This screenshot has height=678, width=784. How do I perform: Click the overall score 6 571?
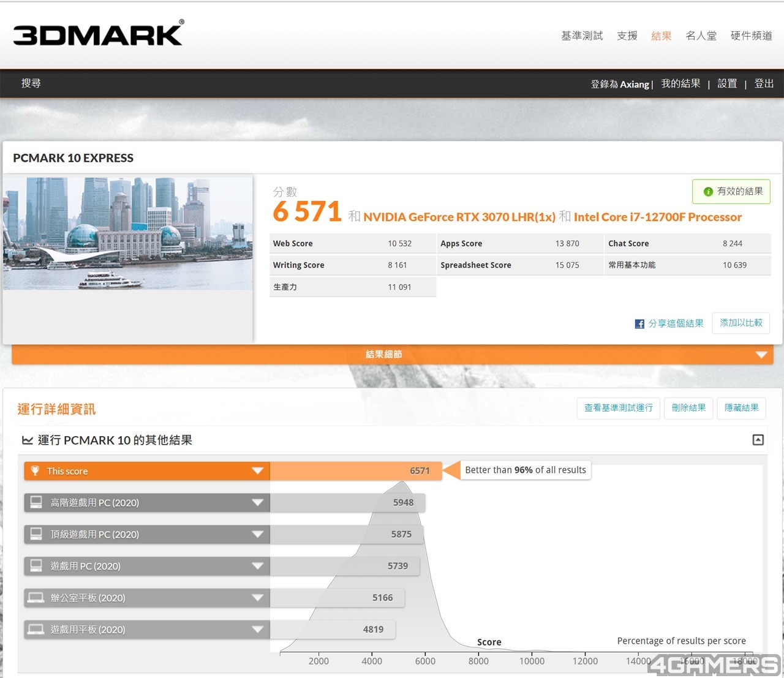click(307, 212)
